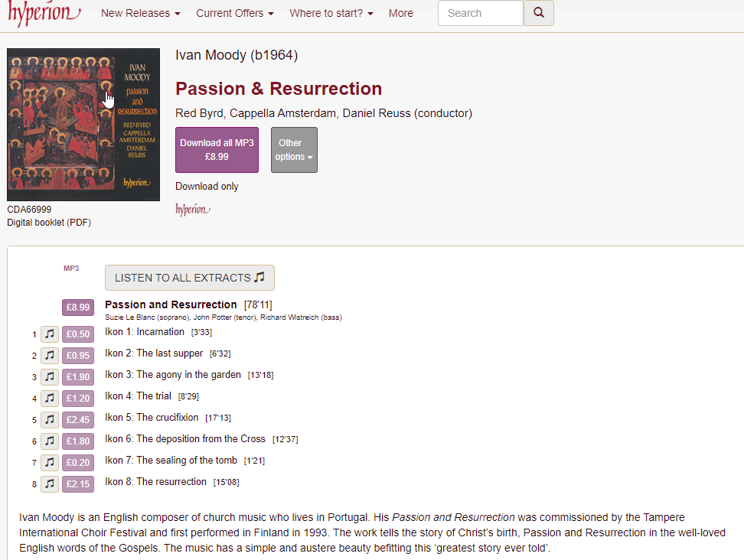Play extract of Ikon 3: The agony in the garden

[x=49, y=377]
